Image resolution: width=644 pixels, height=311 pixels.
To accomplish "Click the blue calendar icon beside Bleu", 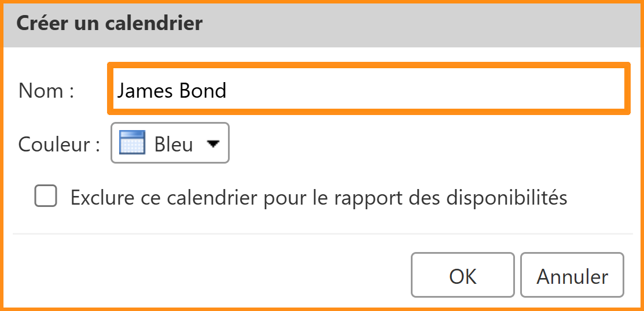I will 132,143.
